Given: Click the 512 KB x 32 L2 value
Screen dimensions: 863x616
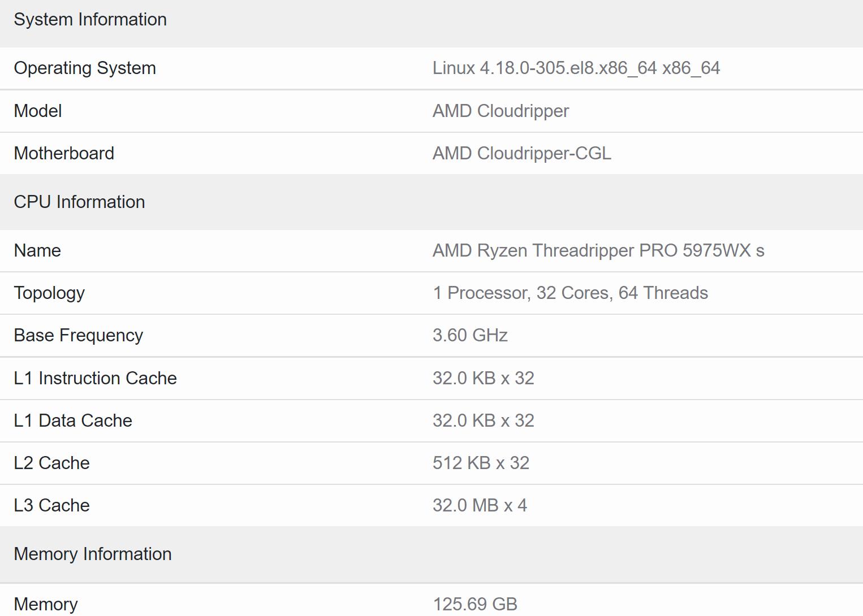Looking at the screenshot, I should point(481,463).
